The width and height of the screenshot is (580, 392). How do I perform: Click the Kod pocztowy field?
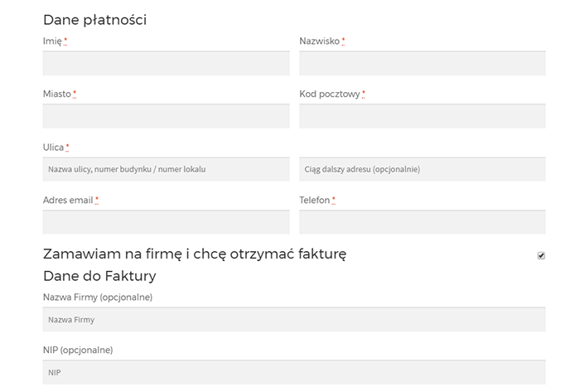422,116
